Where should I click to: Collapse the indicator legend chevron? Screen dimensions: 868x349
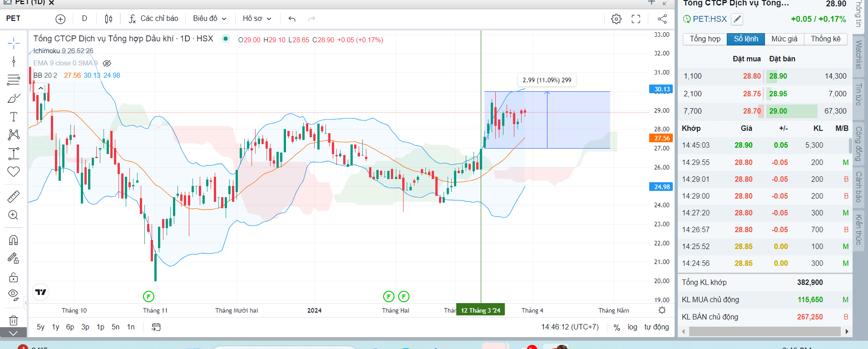[x=40, y=88]
